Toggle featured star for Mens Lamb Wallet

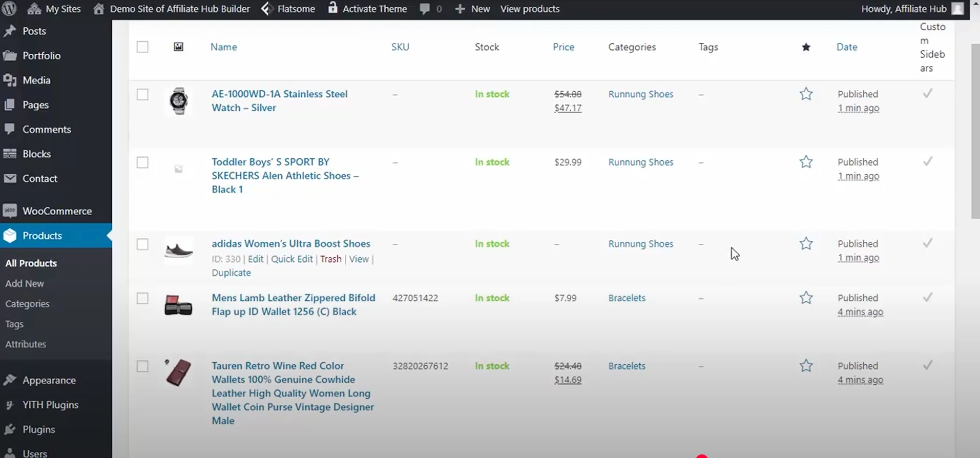pos(806,298)
